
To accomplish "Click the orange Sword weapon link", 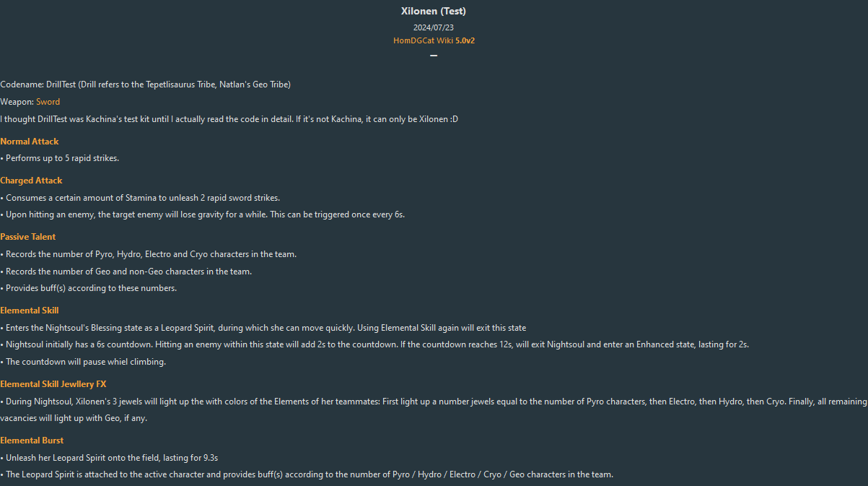I will point(48,102).
